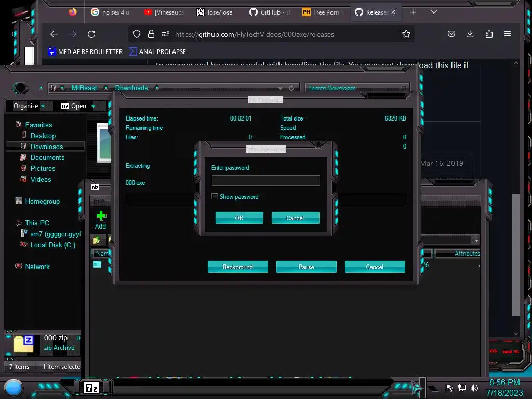The image size is (532, 399).
Task: Open the Organize dropdown in Explorer
Action: pyautogui.click(x=29, y=106)
